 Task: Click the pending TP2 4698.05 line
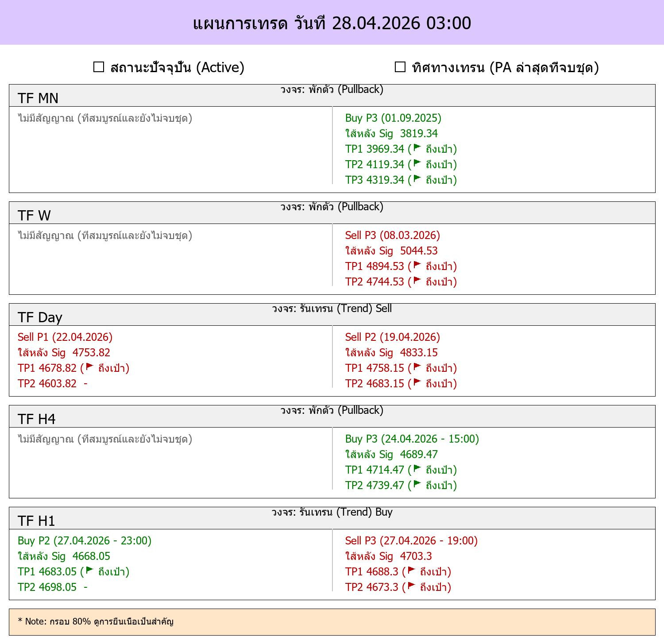click(x=53, y=587)
